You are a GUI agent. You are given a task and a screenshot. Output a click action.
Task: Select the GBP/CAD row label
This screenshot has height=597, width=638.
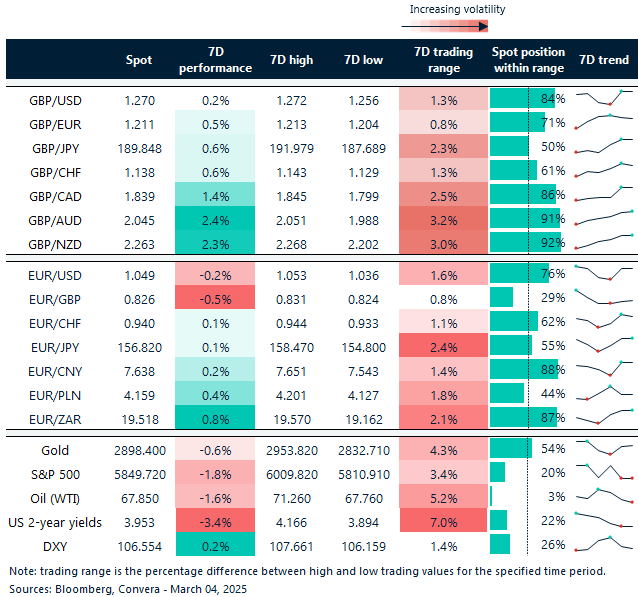pyautogui.click(x=55, y=197)
